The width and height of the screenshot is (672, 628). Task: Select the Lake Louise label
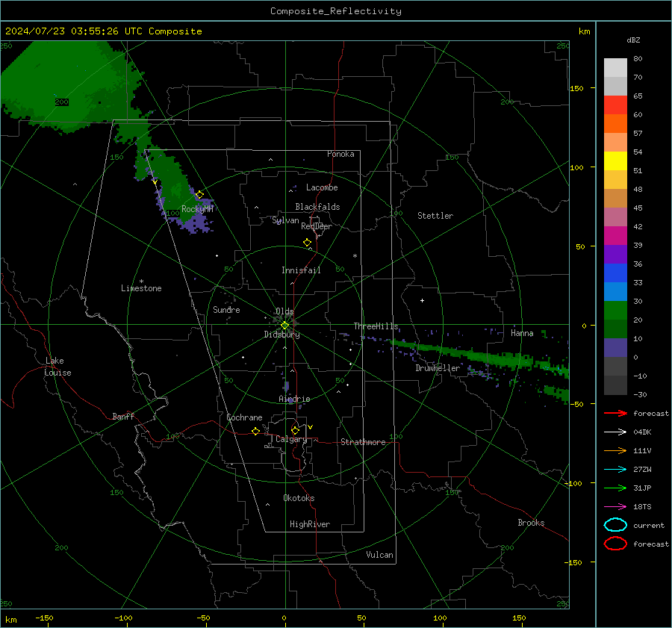point(57,367)
